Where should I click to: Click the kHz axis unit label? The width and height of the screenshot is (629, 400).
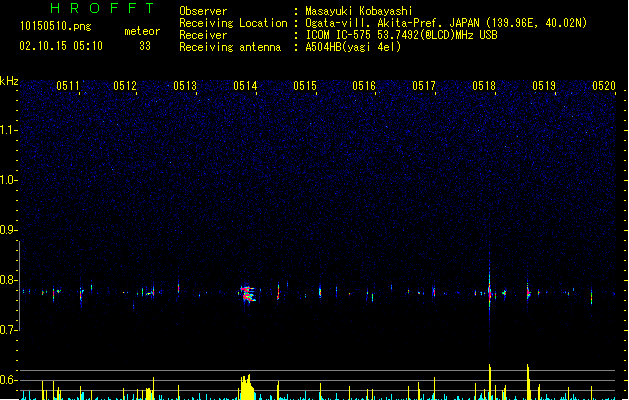(9, 81)
